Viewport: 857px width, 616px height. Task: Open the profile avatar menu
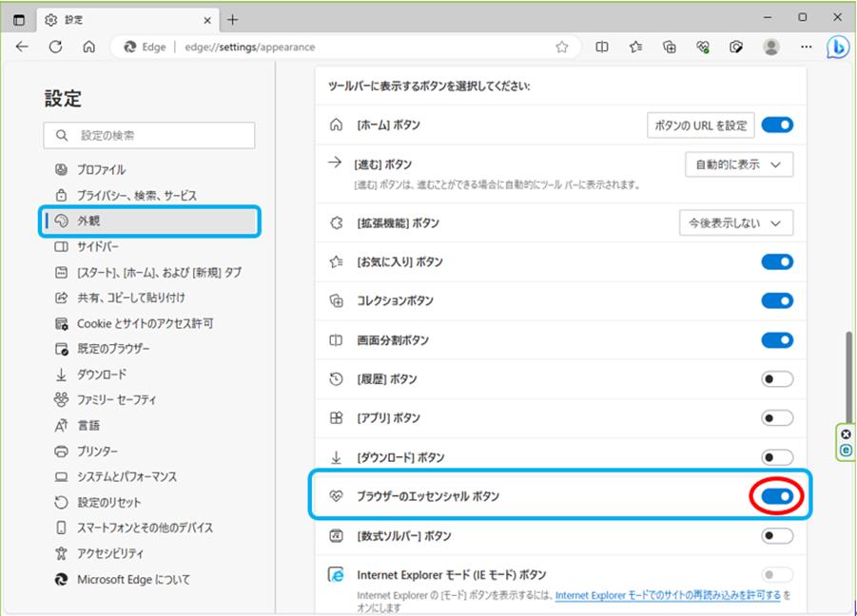tap(771, 47)
